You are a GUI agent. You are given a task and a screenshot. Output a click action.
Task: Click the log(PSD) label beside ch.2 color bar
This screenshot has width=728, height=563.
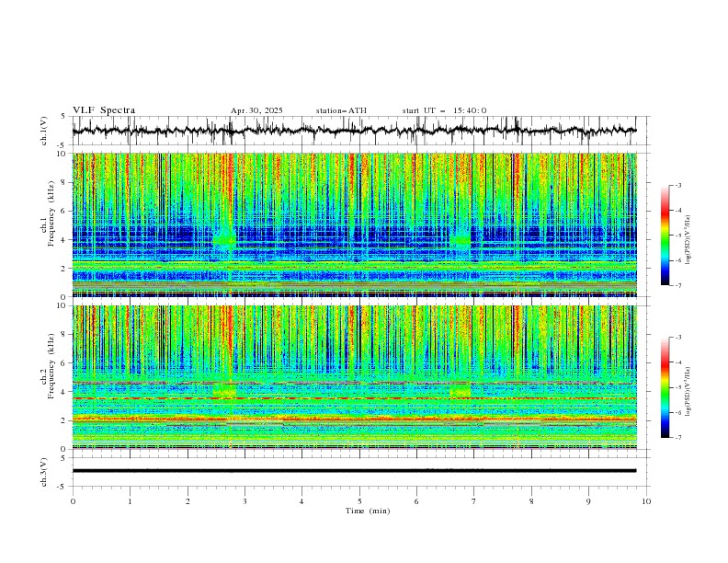[688, 392]
